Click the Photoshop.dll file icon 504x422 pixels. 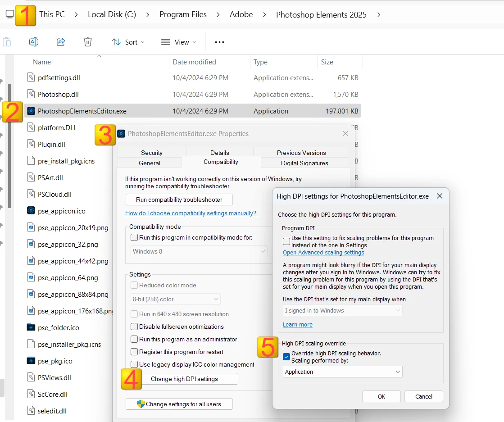coord(31,94)
